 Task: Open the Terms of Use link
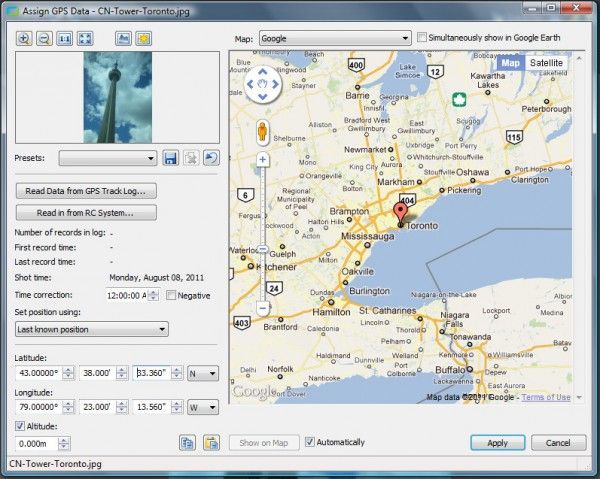point(546,397)
